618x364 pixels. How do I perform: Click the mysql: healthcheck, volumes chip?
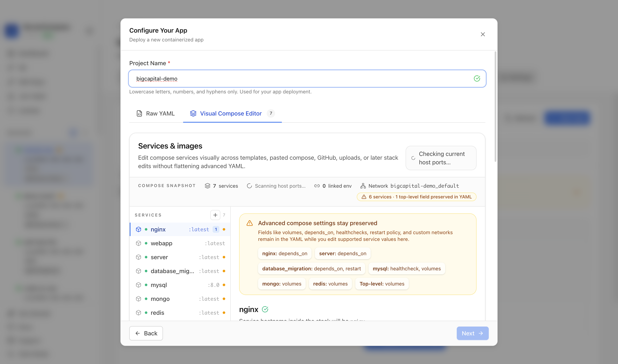(x=406, y=269)
